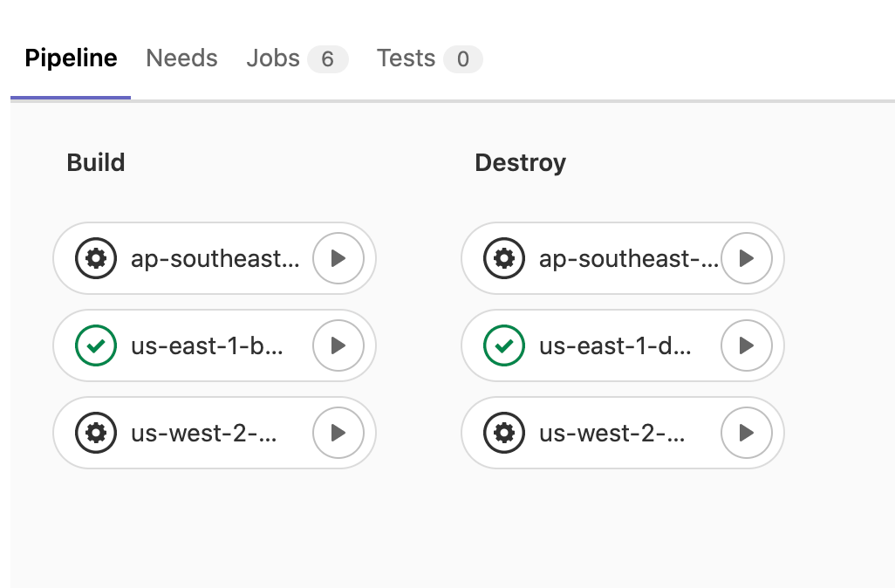Image resolution: width=895 pixels, height=588 pixels.
Task: Open the us-west-2 build job name
Action: (x=204, y=433)
